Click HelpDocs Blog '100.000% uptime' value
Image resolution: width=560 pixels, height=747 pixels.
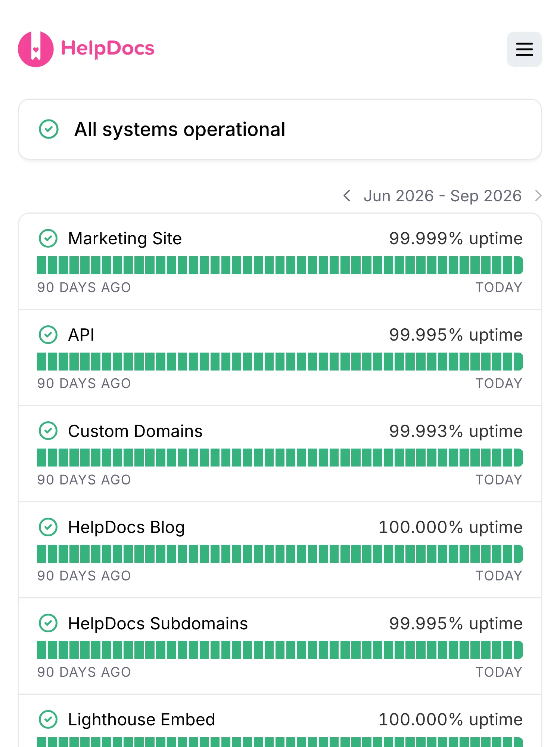451,527
